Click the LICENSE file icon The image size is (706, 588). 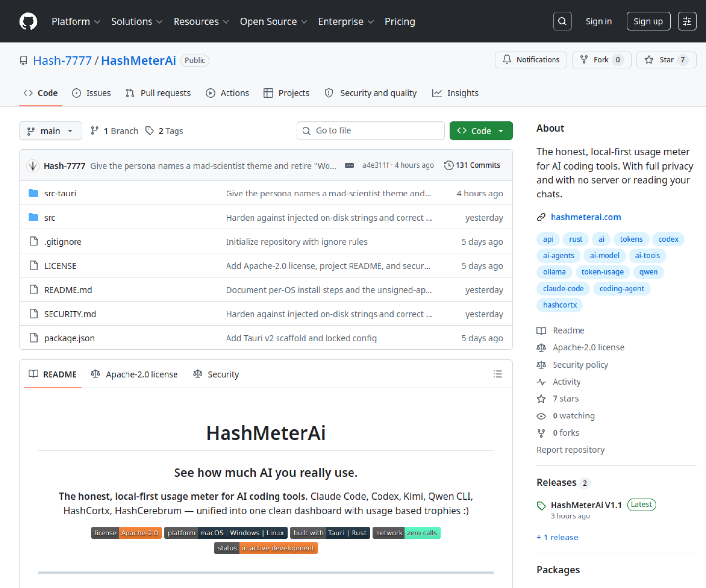pyautogui.click(x=33, y=265)
